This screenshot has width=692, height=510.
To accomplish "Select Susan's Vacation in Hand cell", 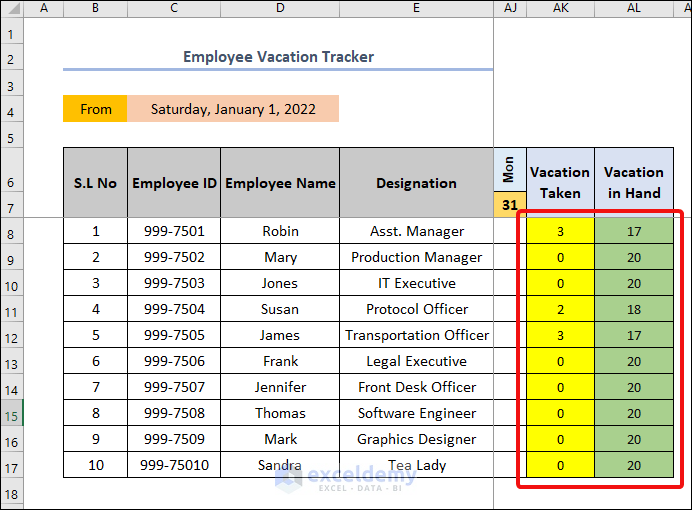I will (x=633, y=309).
